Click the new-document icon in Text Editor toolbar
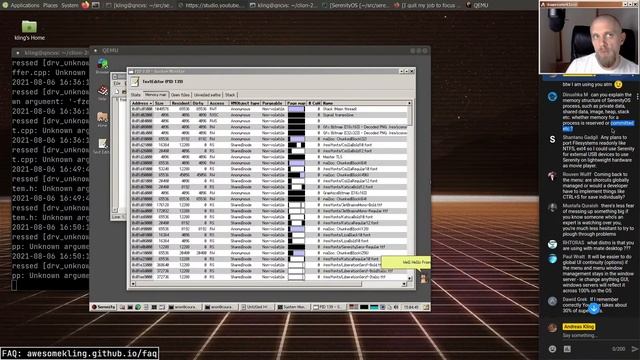Viewport: 640px width, 360px height. pyautogui.click(x=117, y=92)
